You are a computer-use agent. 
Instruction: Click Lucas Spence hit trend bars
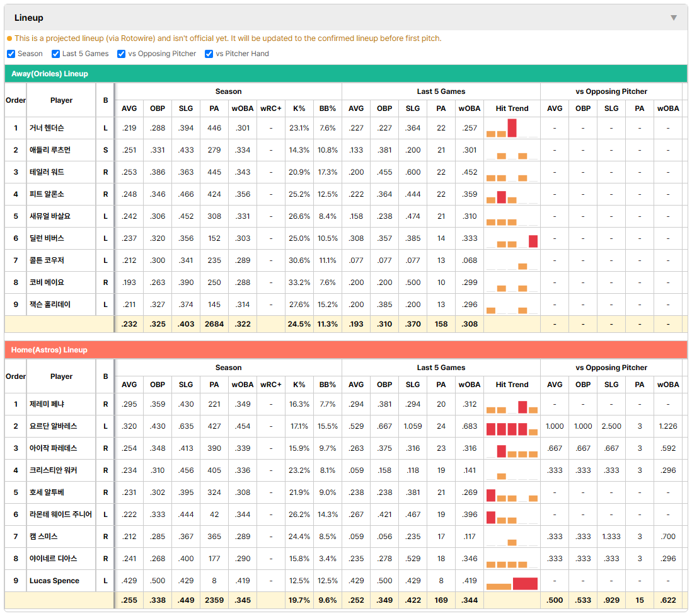(x=512, y=583)
